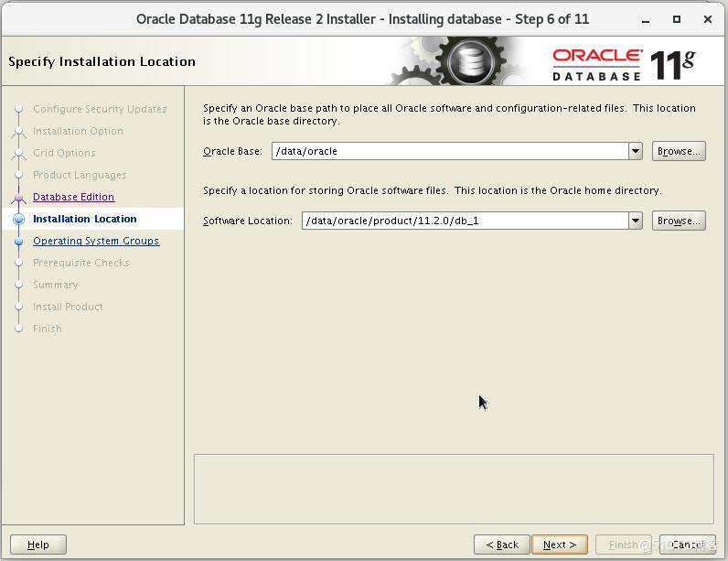Browse for the Oracle Base directory

click(x=679, y=151)
